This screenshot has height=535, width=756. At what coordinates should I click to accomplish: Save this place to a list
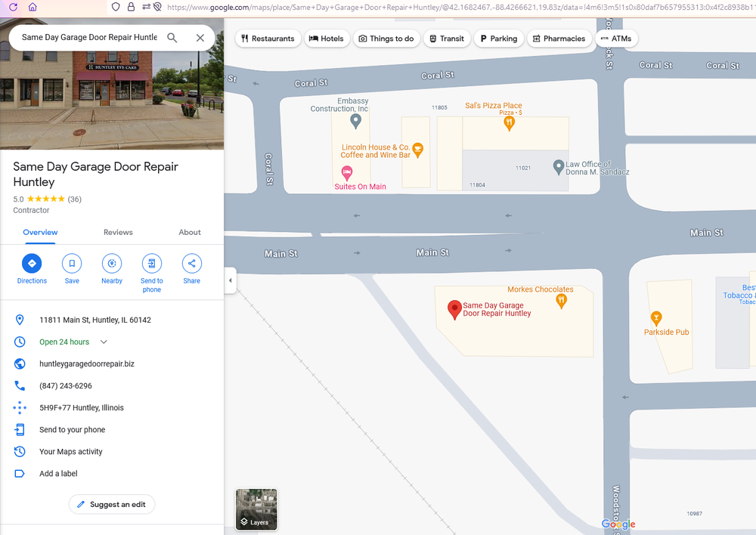coord(72,263)
